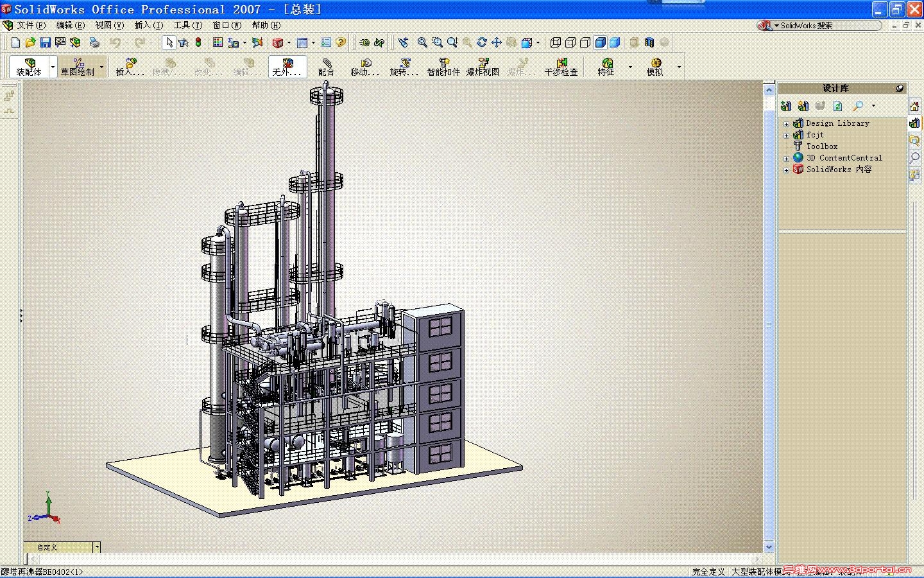The width and height of the screenshot is (924, 578).
Task: Click the viewport vertical scrollbar down arrow
Action: (x=769, y=547)
